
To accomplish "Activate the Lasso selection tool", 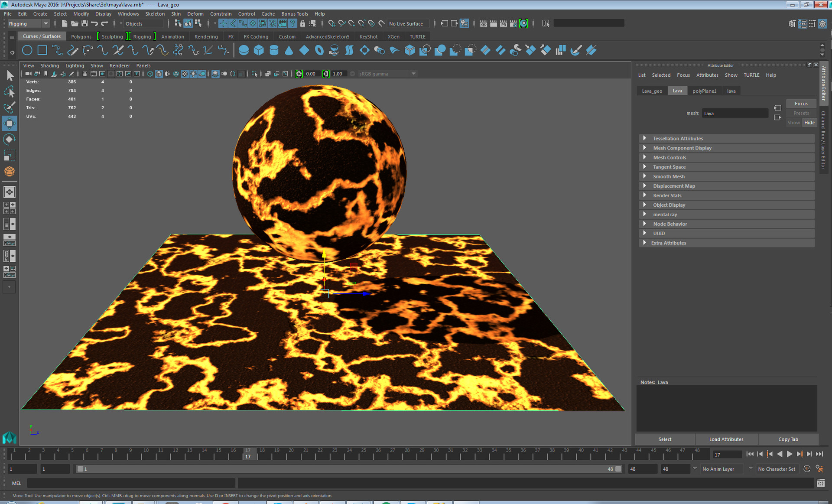I will 9,91.
